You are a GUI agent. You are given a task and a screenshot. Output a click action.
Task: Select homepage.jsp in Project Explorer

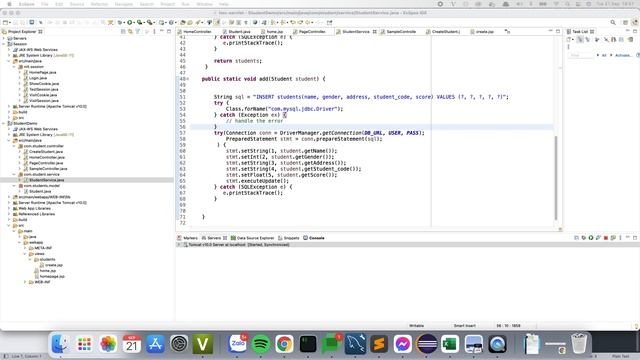52,276
